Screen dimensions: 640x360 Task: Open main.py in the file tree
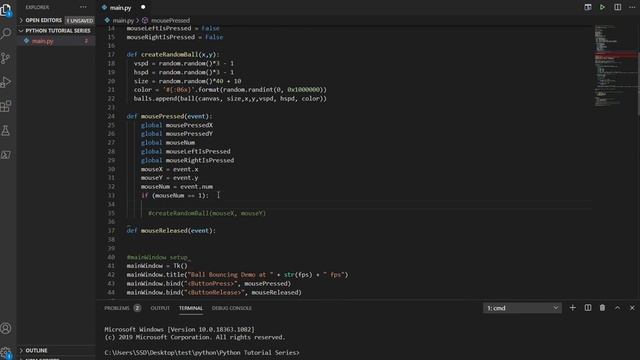[56, 41]
